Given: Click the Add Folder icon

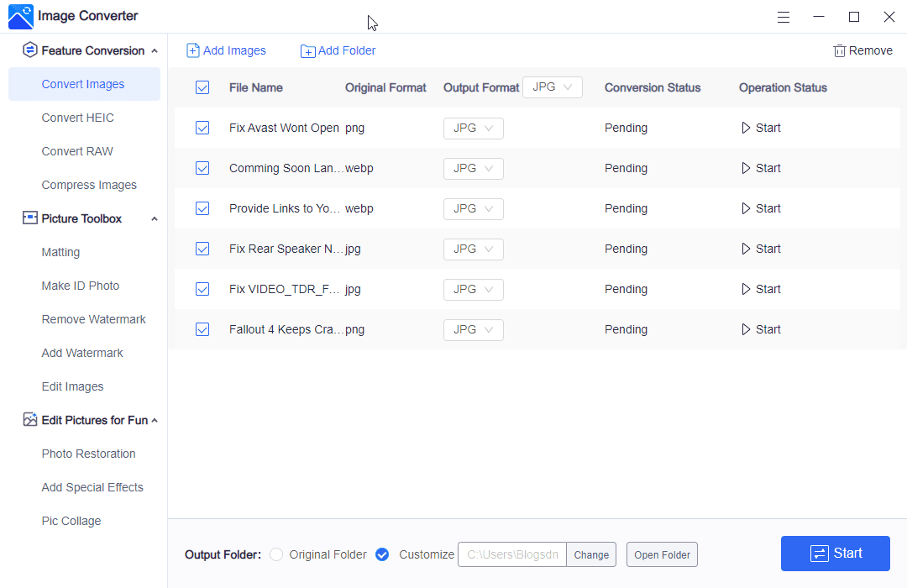Looking at the screenshot, I should (307, 51).
